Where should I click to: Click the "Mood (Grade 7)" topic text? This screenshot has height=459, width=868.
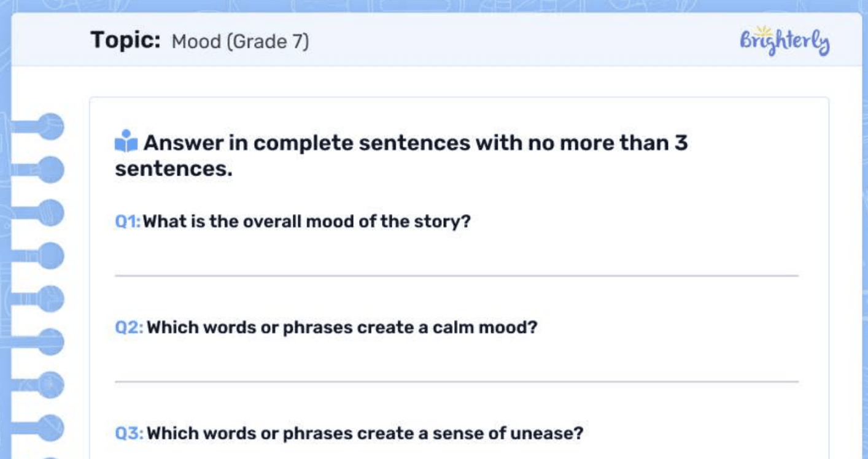pos(240,42)
